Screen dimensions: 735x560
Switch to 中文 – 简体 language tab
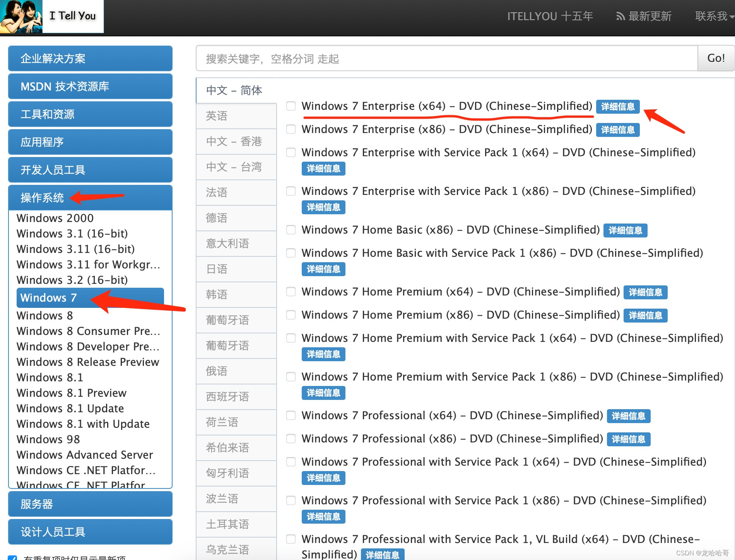pyautogui.click(x=236, y=90)
